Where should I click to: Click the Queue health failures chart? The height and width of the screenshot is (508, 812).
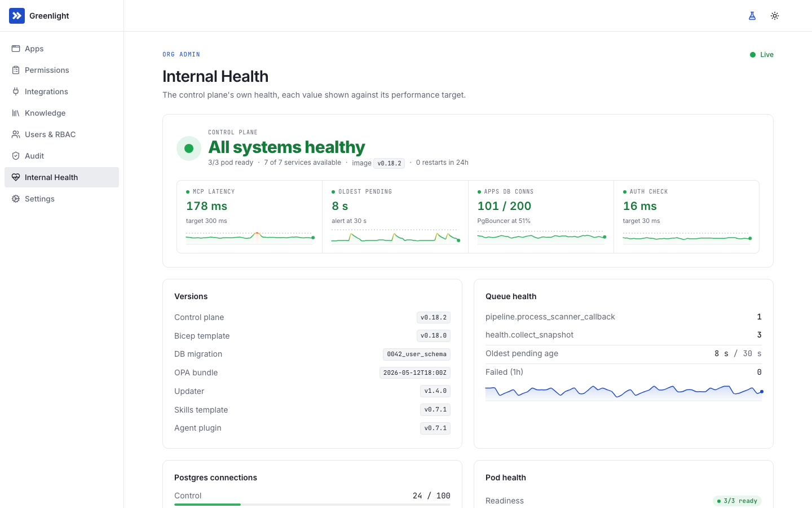coord(624,393)
